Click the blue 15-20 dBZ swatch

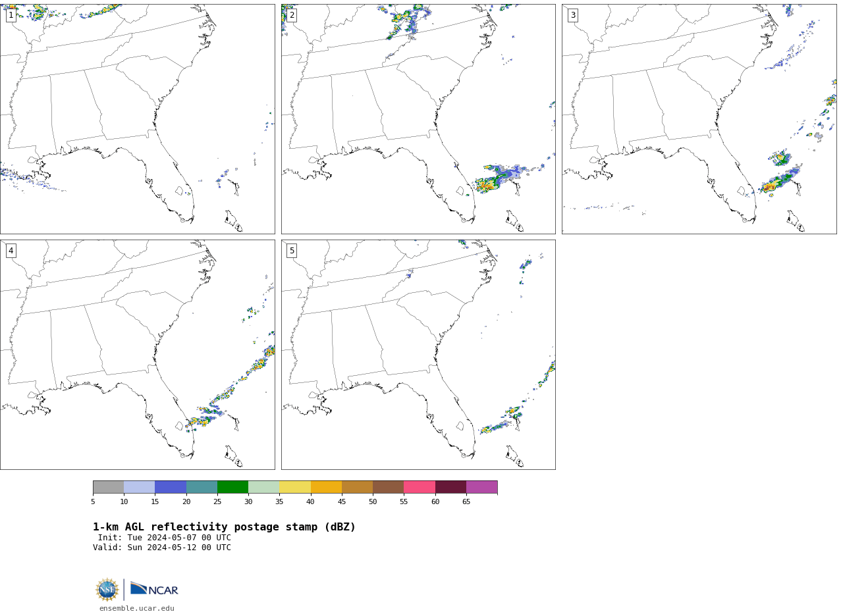pos(171,487)
